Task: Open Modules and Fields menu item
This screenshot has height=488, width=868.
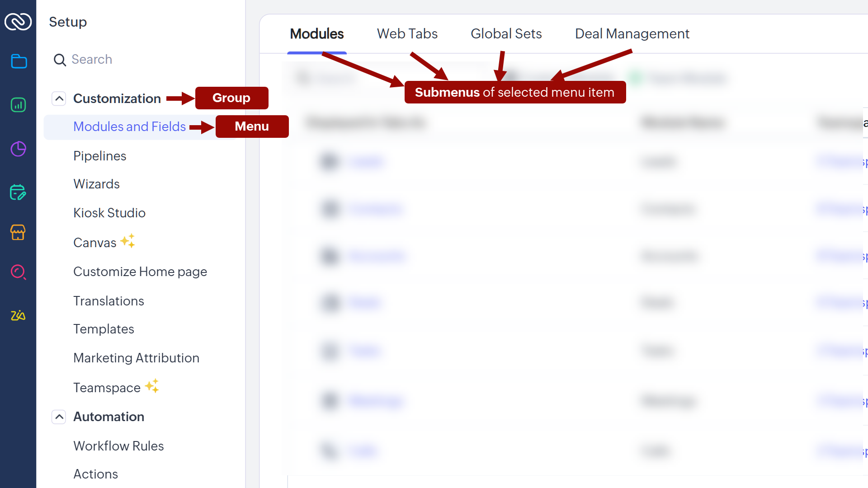Action: [x=129, y=127]
